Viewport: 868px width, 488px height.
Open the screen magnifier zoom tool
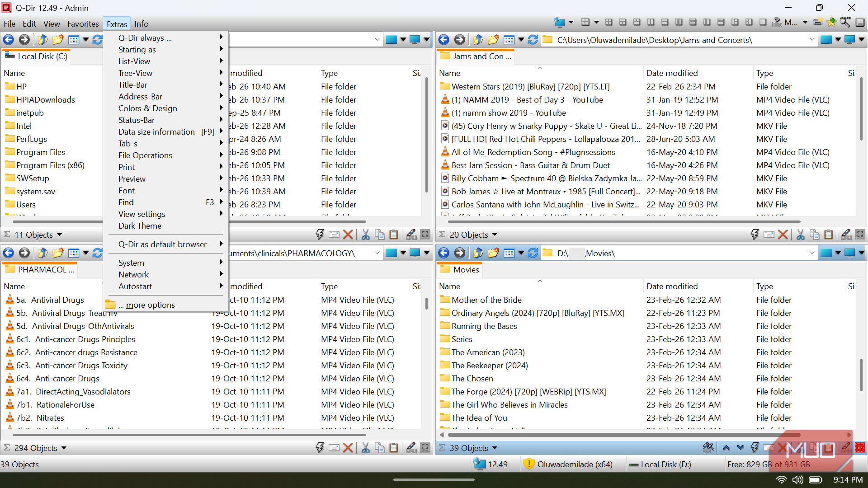tap(846, 22)
